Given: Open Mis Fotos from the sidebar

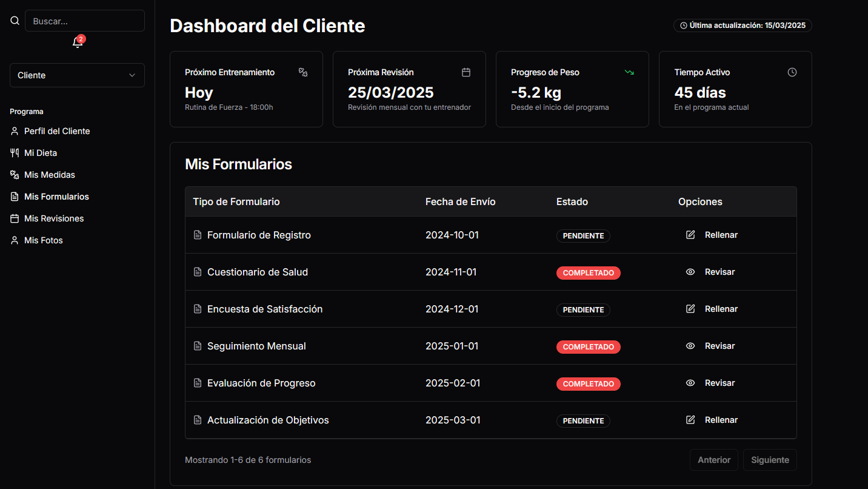Looking at the screenshot, I should pyautogui.click(x=44, y=240).
